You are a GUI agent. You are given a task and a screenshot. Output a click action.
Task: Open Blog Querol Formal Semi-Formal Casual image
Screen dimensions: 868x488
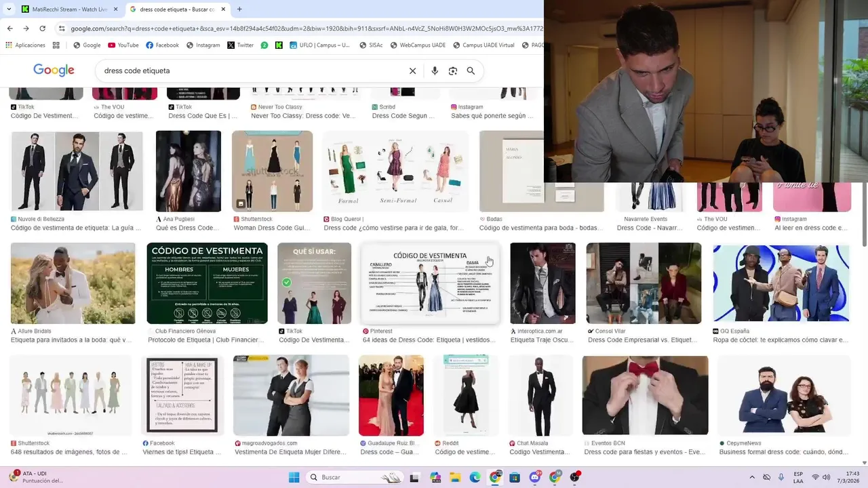click(395, 171)
